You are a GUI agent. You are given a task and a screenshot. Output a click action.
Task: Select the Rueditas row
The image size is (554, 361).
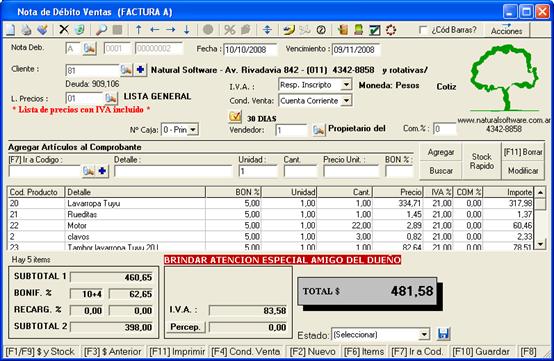[271, 214]
